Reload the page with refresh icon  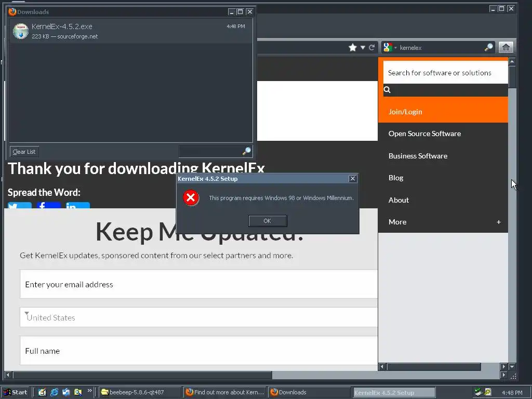point(372,47)
